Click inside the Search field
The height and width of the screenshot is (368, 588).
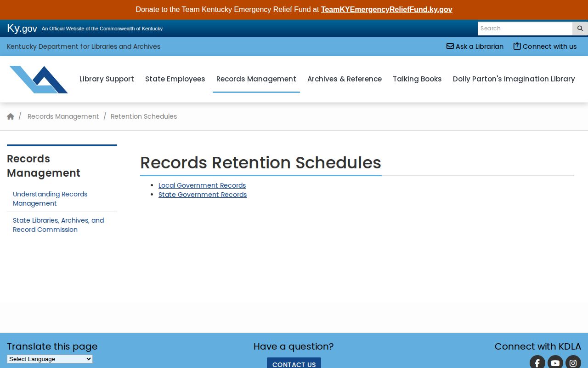coord(525,29)
